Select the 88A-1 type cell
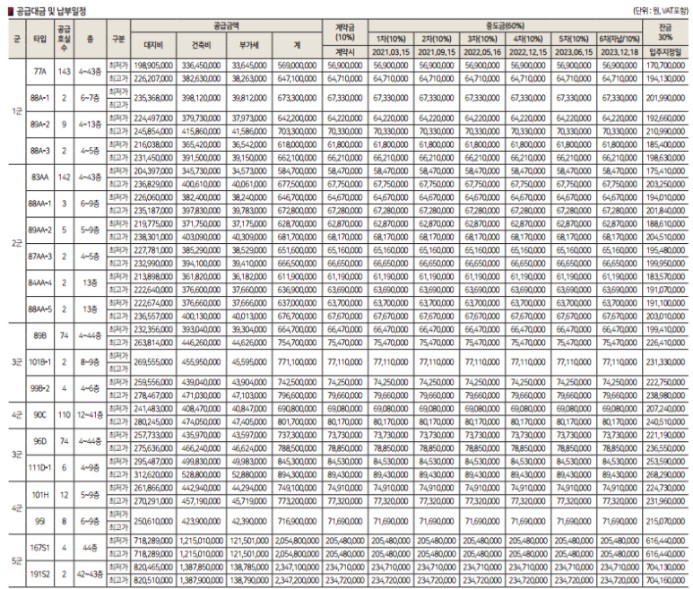This screenshot has width=693, height=589. click(x=40, y=98)
